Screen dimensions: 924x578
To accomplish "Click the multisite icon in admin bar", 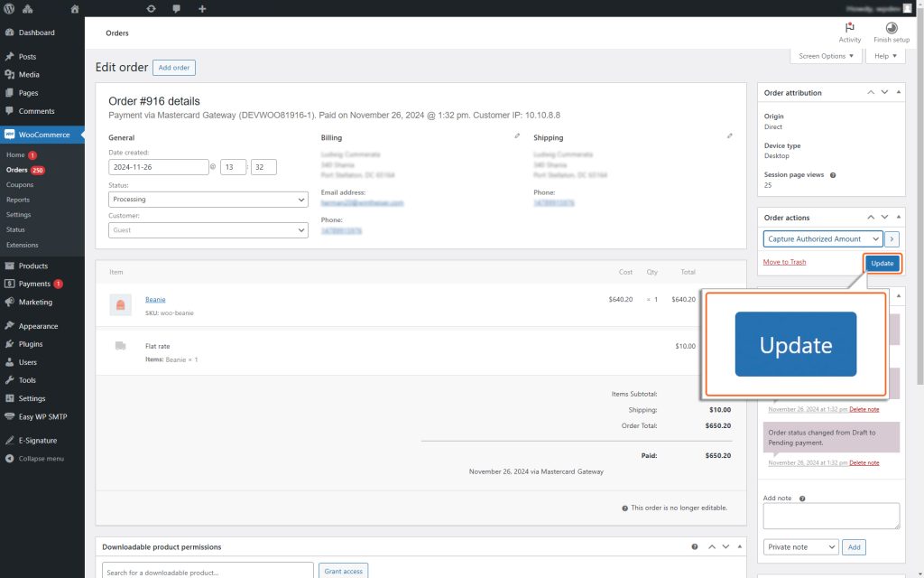I will point(28,9).
